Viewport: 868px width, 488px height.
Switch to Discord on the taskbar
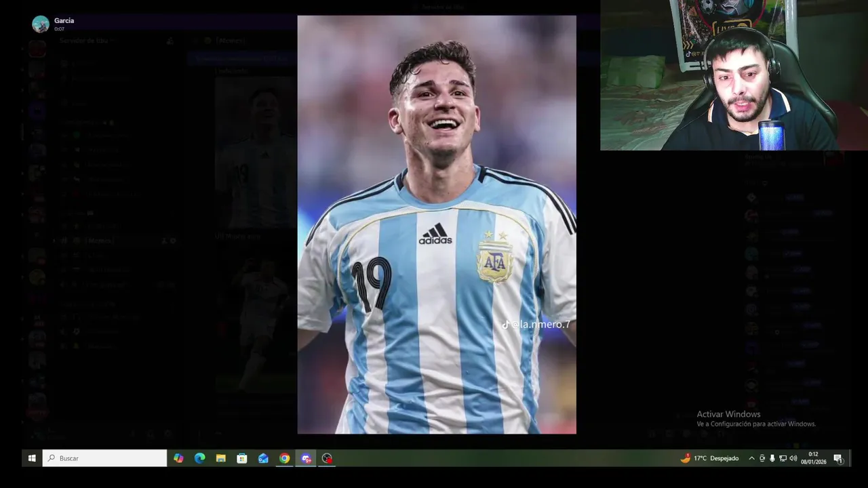coord(306,458)
